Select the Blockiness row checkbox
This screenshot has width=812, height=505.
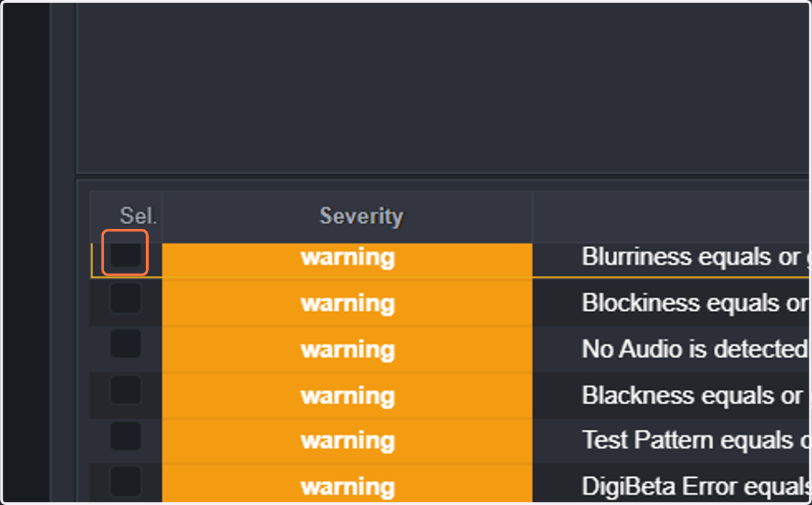[126, 299]
